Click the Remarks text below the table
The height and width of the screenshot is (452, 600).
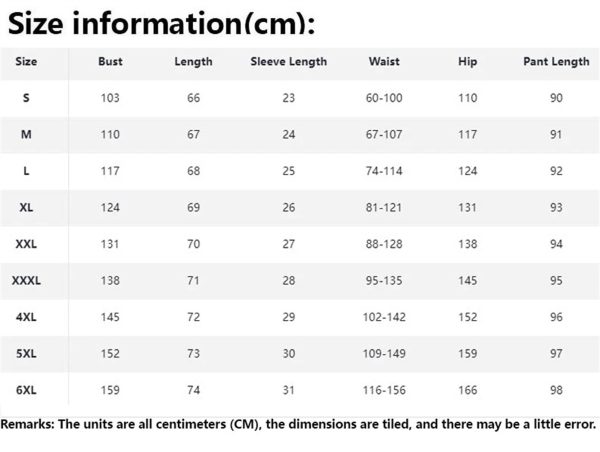click(x=298, y=425)
